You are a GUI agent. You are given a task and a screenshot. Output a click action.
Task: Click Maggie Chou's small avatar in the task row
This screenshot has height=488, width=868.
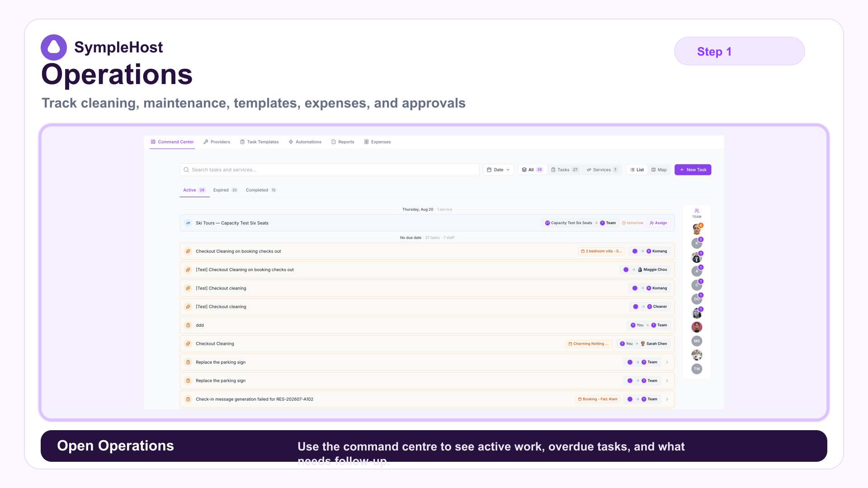point(640,270)
